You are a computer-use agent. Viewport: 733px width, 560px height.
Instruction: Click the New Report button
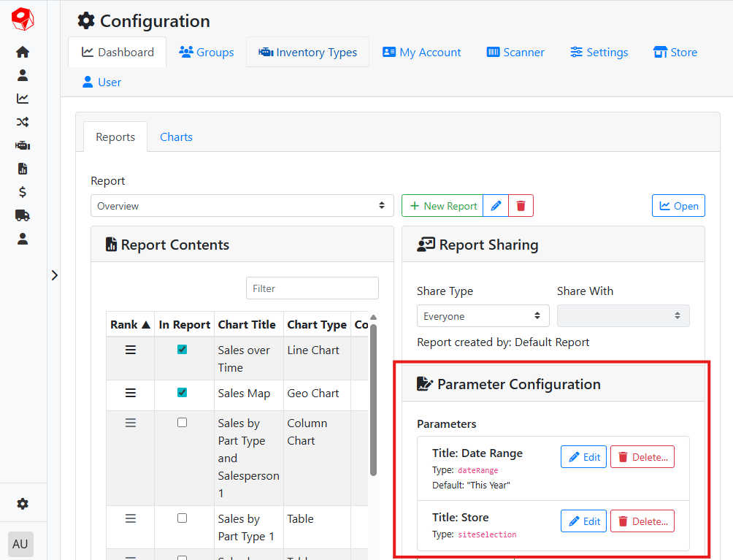pyautogui.click(x=443, y=206)
